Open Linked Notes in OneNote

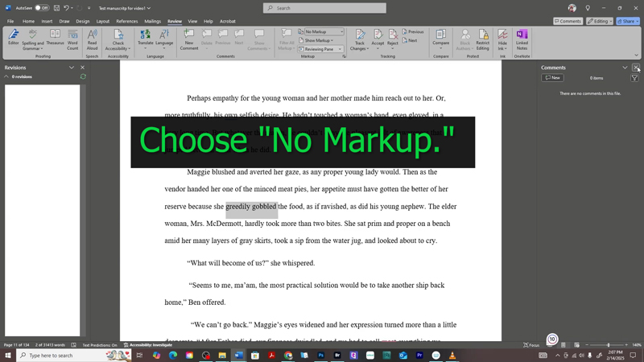(x=522, y=39)
